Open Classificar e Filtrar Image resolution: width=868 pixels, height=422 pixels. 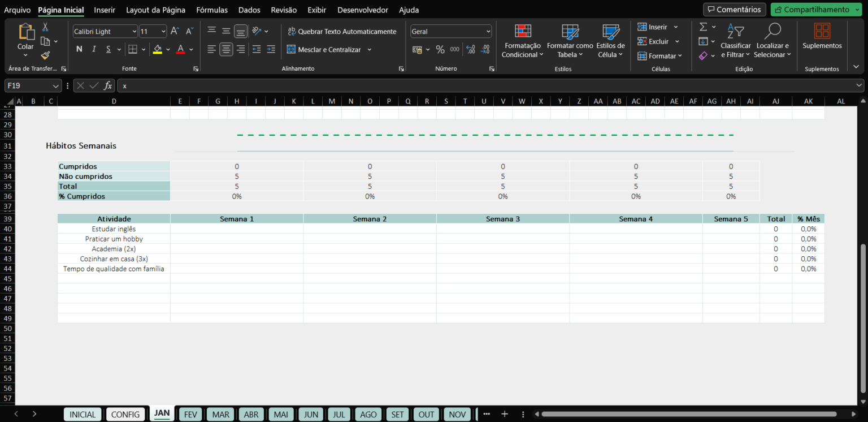(x=735, y=41)
